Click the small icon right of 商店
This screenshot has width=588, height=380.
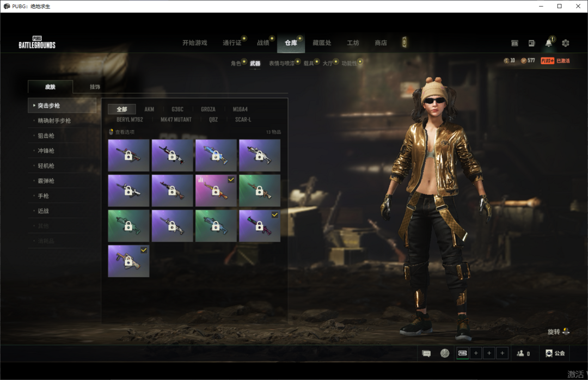tap(404, 42)
